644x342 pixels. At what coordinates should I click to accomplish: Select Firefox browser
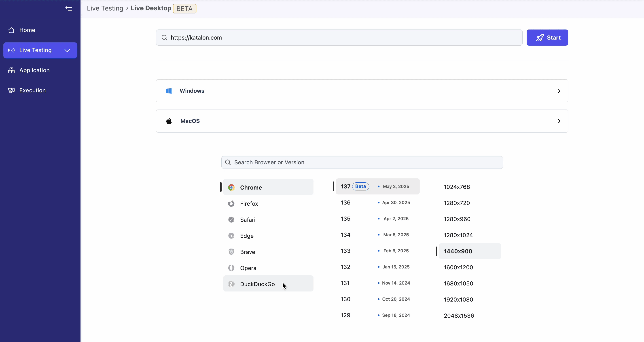click(x=268, y=203)
